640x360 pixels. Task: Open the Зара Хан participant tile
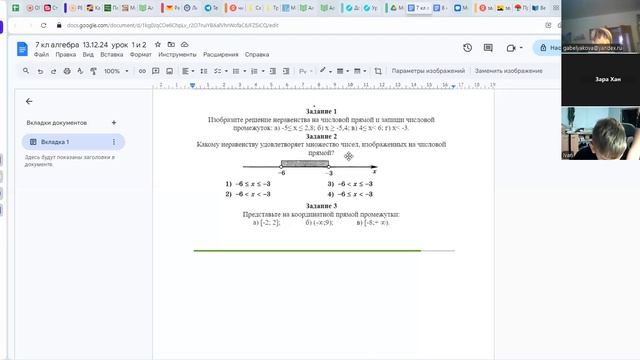tap(600, 80)
